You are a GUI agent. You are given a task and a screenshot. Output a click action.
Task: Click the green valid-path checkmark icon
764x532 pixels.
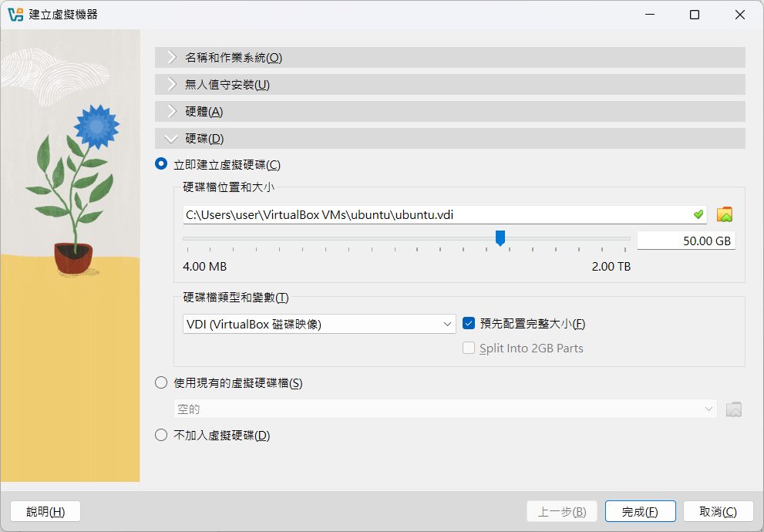click(698, 214)
